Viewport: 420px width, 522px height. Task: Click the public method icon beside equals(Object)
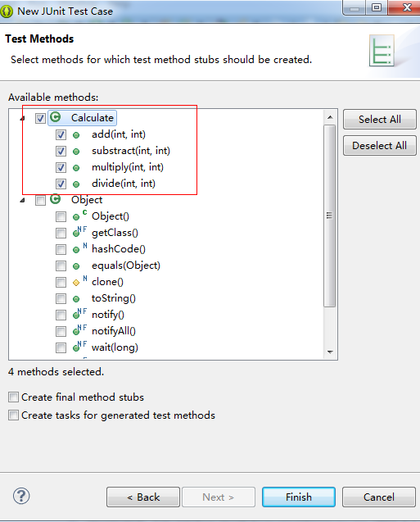(76, 266)
